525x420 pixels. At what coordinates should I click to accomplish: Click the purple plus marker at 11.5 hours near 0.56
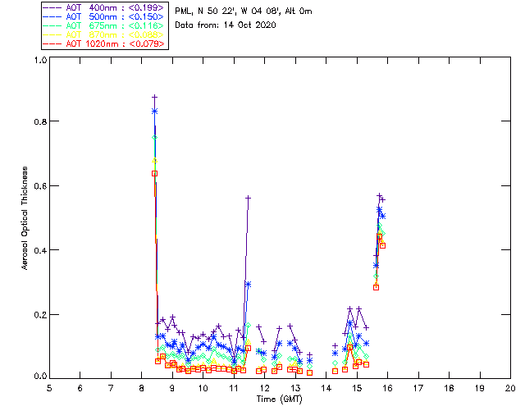(x=248, y=198)
